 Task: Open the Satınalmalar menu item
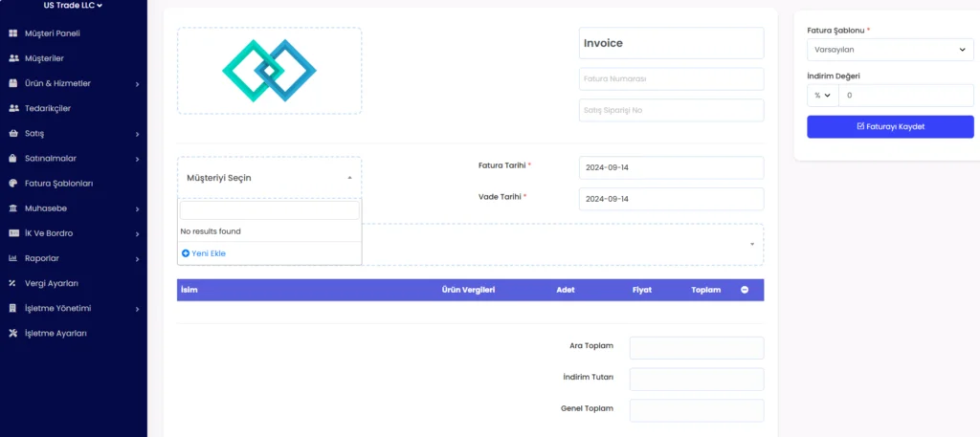point(50,159)
